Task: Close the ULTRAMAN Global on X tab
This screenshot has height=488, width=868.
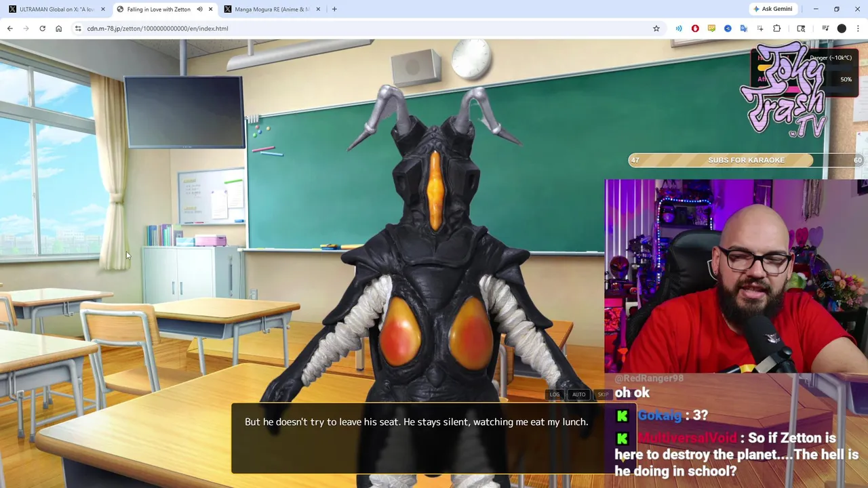Action: (103, 9)
